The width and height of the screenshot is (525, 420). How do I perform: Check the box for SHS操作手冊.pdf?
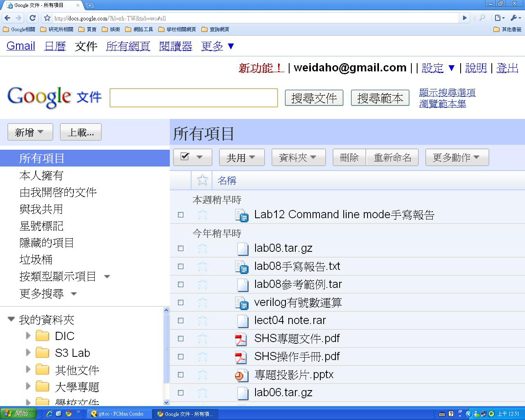pyautogui.click(x=180, y=356)
